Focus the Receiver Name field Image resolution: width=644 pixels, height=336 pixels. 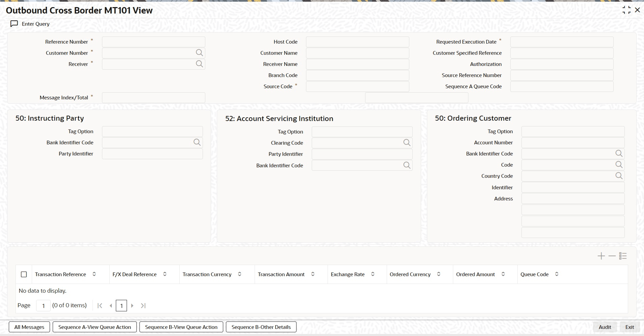tap(358, 64)
